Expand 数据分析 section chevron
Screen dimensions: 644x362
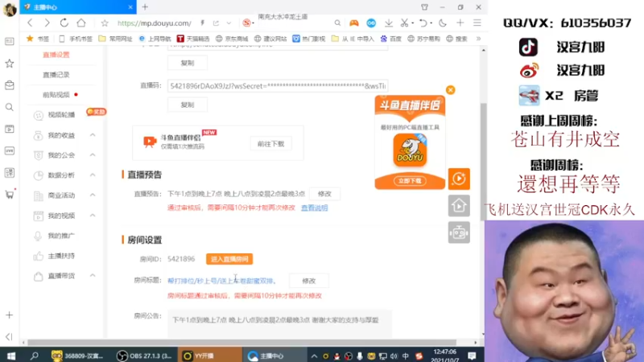click(93, 175)
